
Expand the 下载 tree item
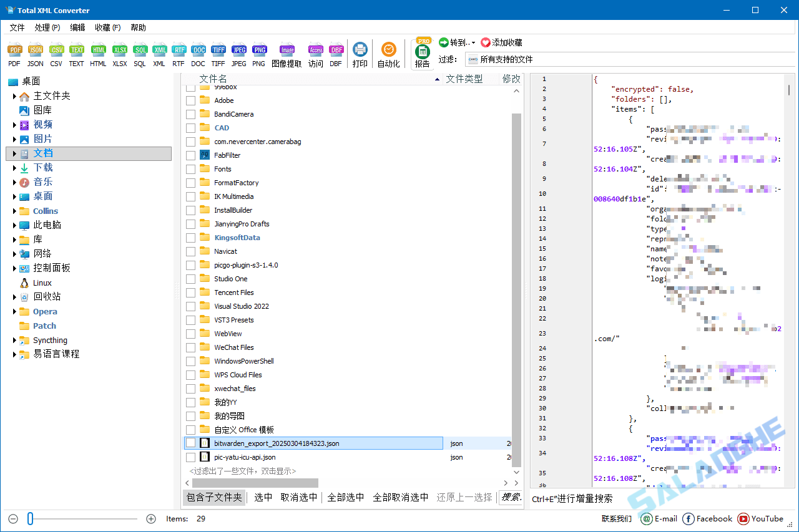(x=16, y=167)
